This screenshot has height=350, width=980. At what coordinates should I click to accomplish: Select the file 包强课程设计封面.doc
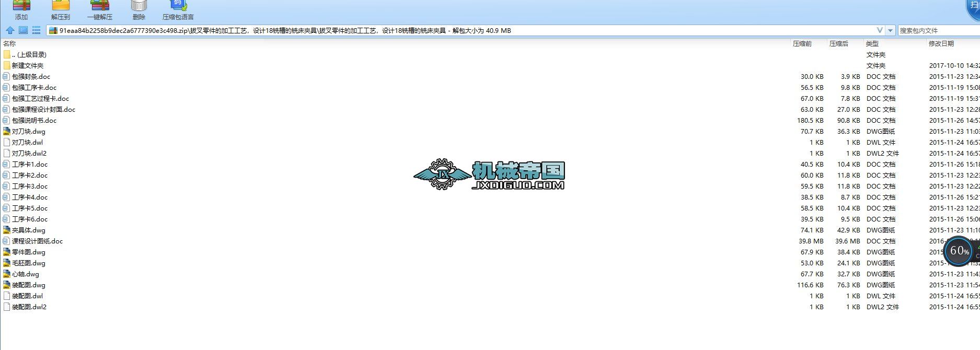(44, 109)
